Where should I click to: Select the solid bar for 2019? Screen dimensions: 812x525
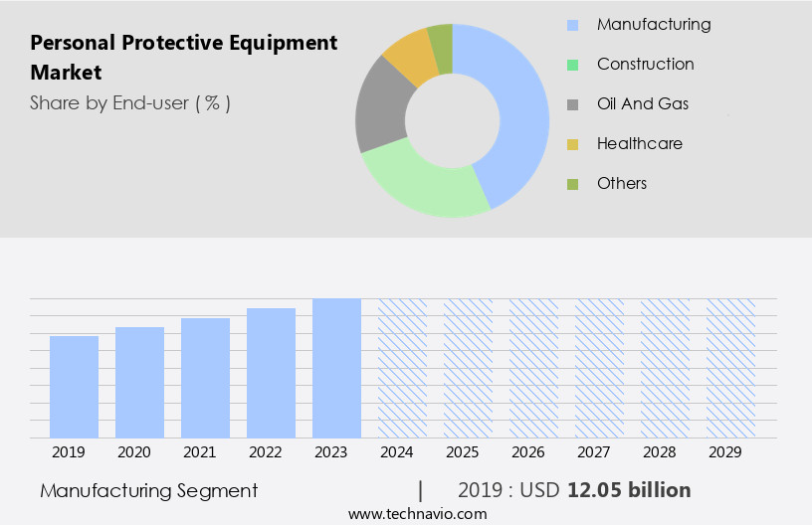pyautogui.click(x=74, y=387)
